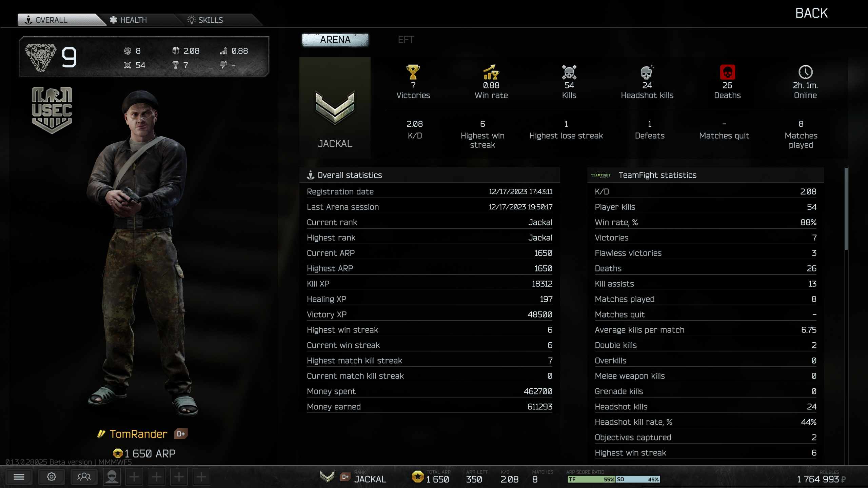Click the Registration date row
This screenshot has width=868, height=488.
tap(430, 191)
